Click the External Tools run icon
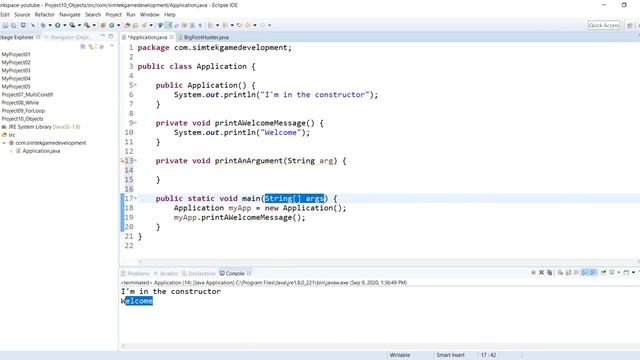Image resolution: width=640 pixels, height=360 pixels. point(87,25)
